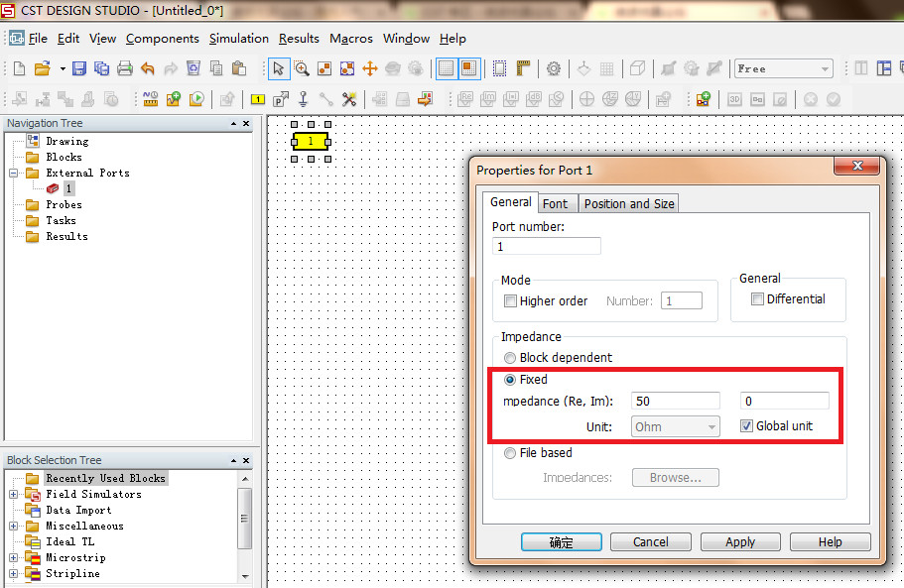
Task: Expand the Microstrip node
Action: coord(13,557)
